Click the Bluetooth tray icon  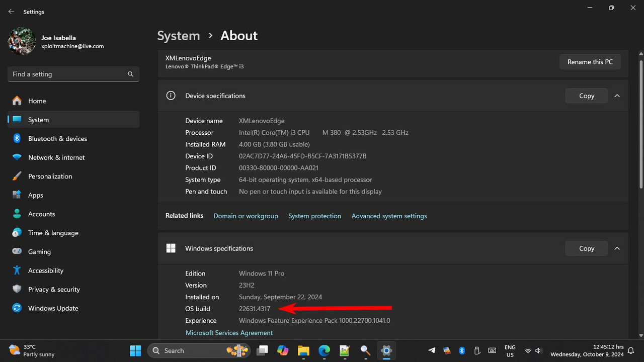coord(462,350)
